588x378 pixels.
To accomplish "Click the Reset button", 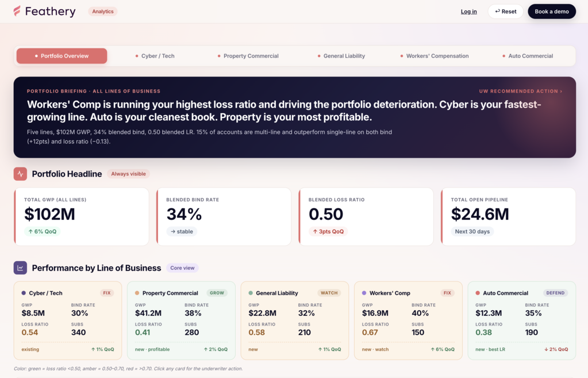I will [x=505, y=12].
